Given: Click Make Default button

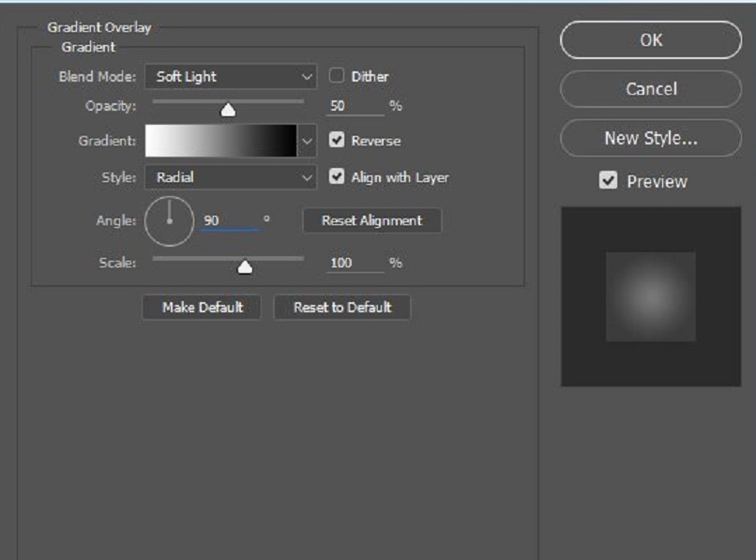Looking at the screenshot, I should click(202, 308).
